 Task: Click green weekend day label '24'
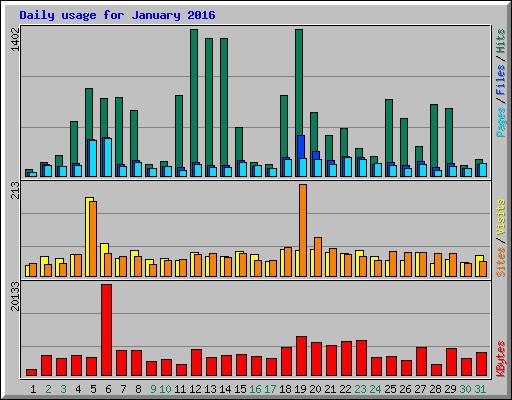(375, 389)
